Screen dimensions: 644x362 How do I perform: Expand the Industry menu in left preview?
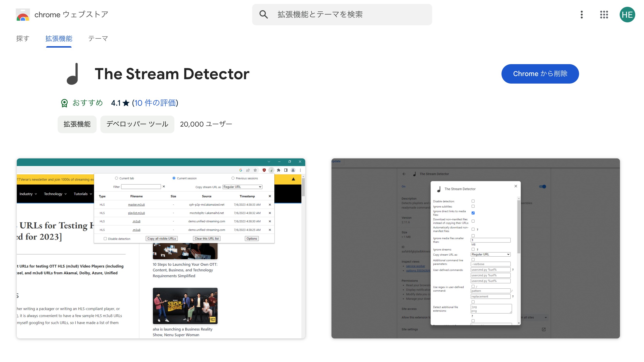point(28,194)
